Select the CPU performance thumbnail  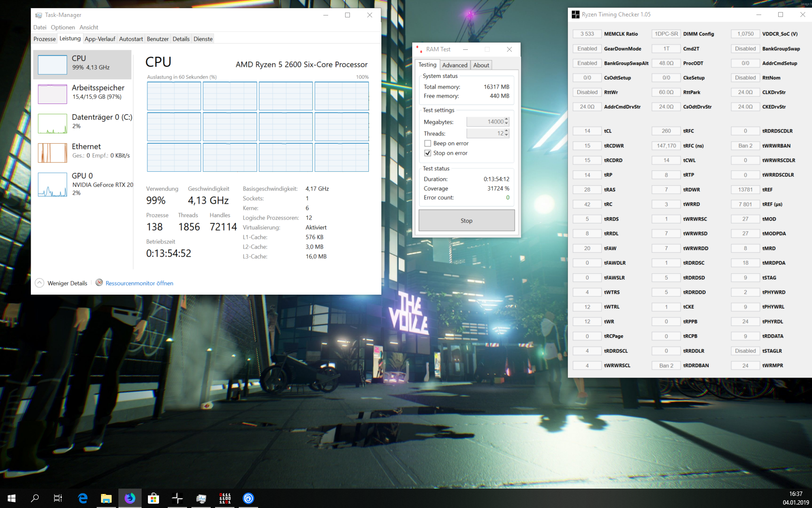click(x=53, y=64)
